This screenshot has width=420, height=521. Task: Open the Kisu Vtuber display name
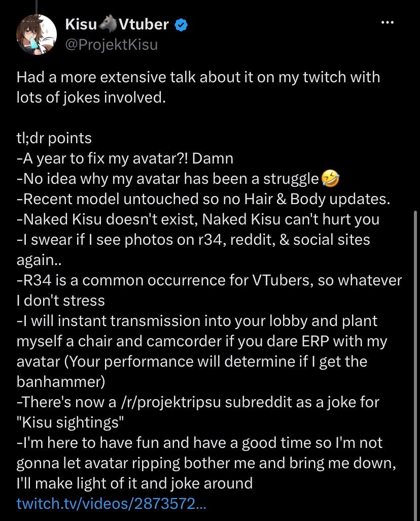point(117,24)
